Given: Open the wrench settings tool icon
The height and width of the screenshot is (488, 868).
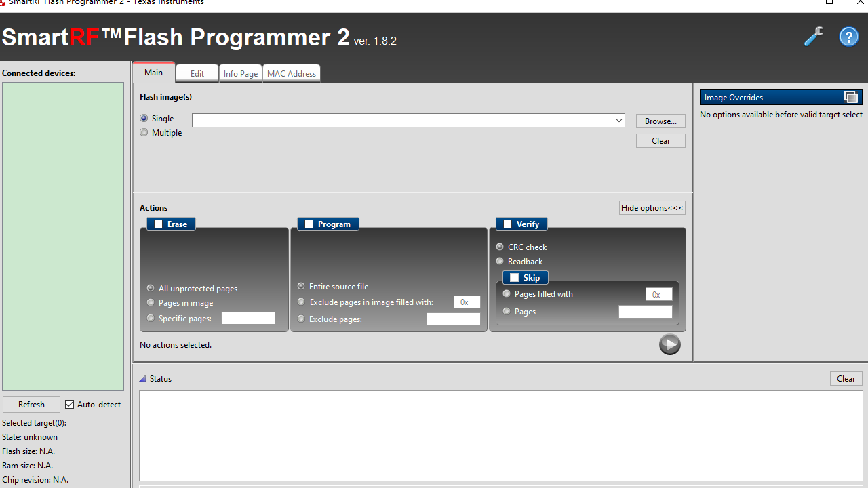Looking at the screenshot, I should point(814,37).
